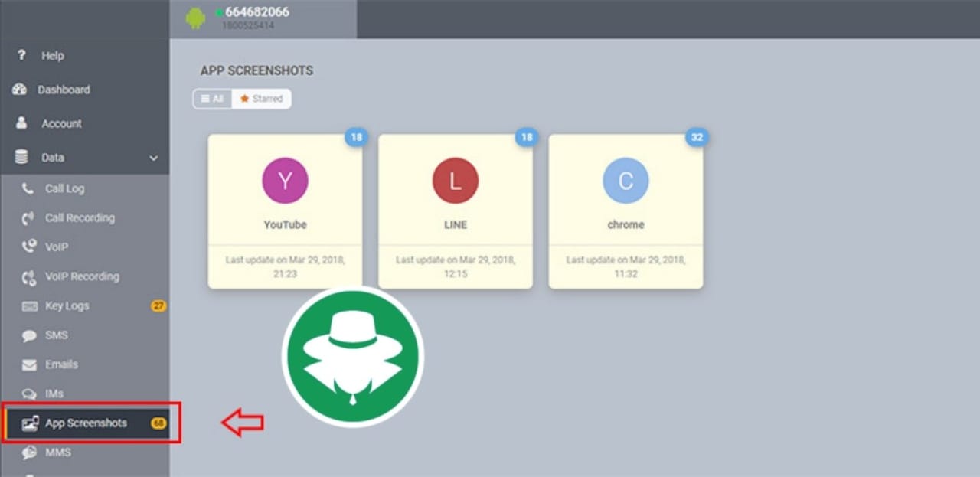The width and height of the screenshot is (980, 477).
Task: Switch to the Starred filter
Action: [x=261, y=98]
